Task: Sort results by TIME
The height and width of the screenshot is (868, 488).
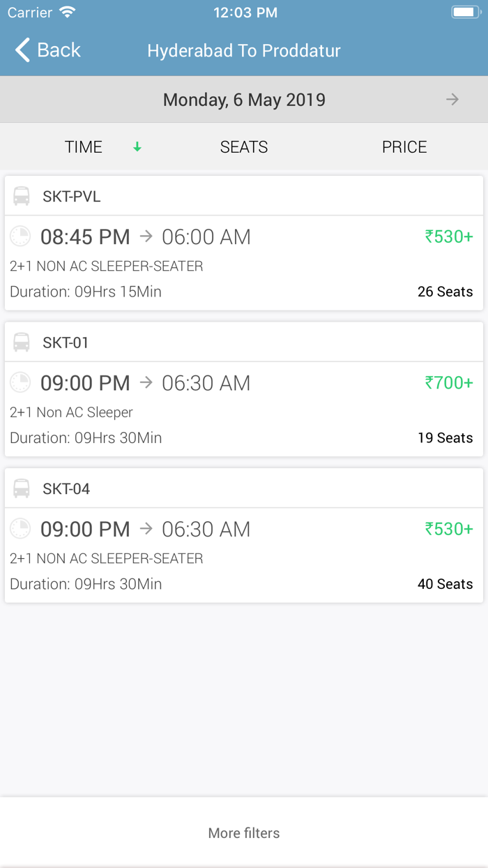Action: pyautogui.click(x=84, y=147)
